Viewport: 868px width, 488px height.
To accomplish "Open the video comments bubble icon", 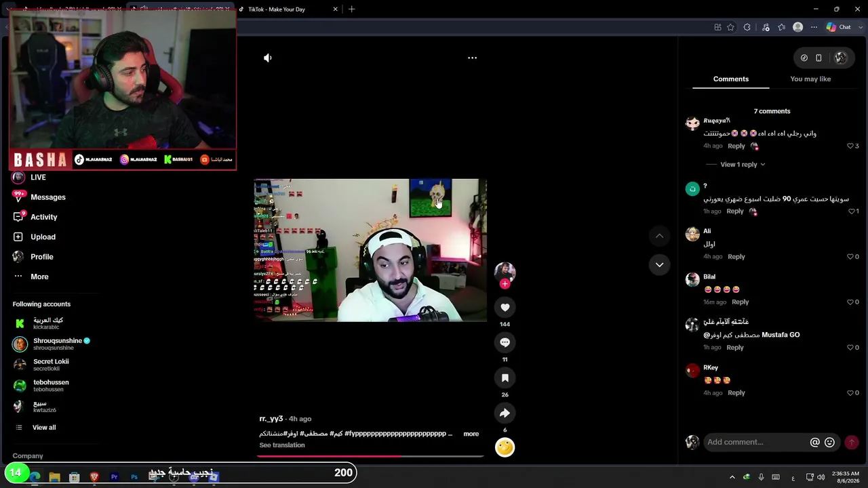I will 505,343.
